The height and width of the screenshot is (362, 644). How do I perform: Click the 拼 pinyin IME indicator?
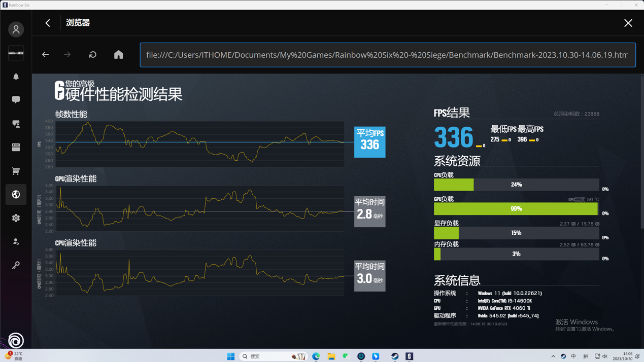[585, 356]
